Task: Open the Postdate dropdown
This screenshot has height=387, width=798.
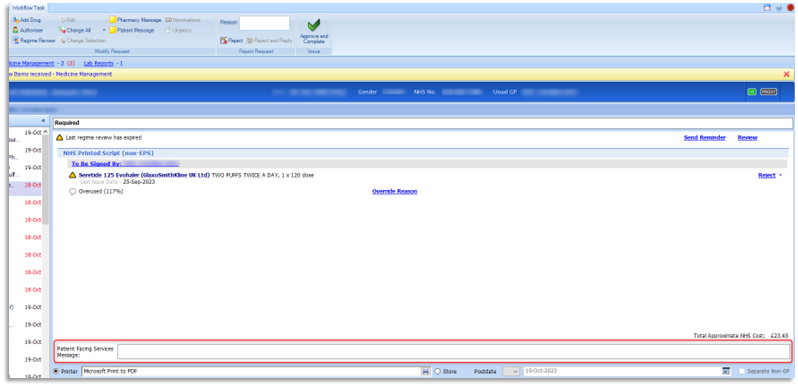Action: (511, 372)
